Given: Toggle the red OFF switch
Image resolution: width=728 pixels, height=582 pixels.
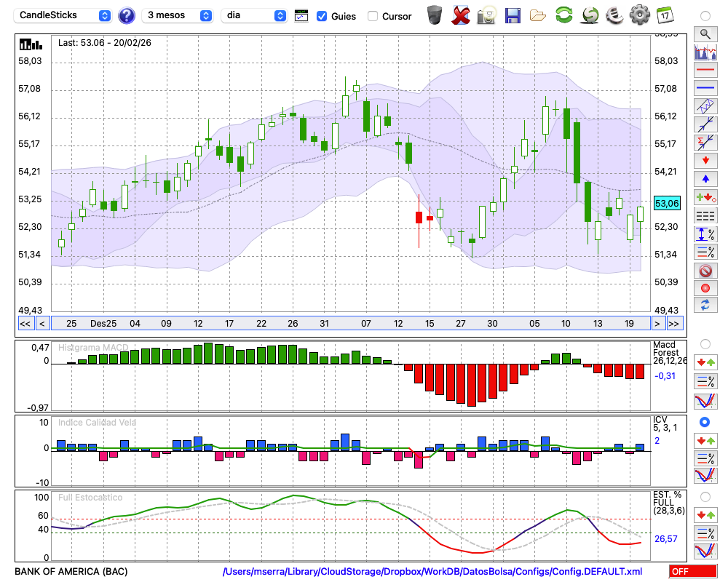Looking at the screenshot, I should 693,571.
